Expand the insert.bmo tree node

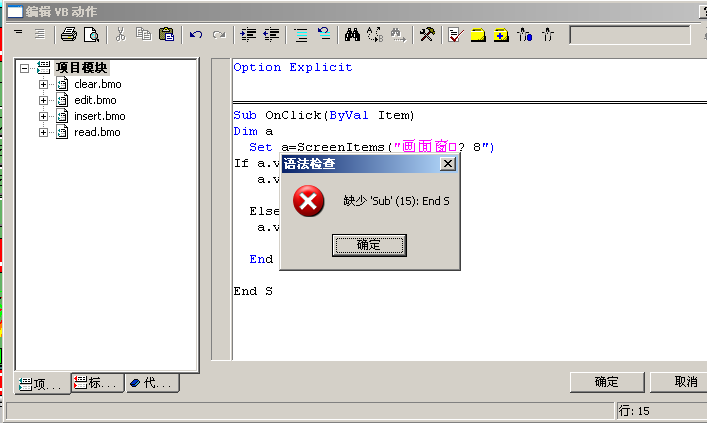[x=43, y=116]
